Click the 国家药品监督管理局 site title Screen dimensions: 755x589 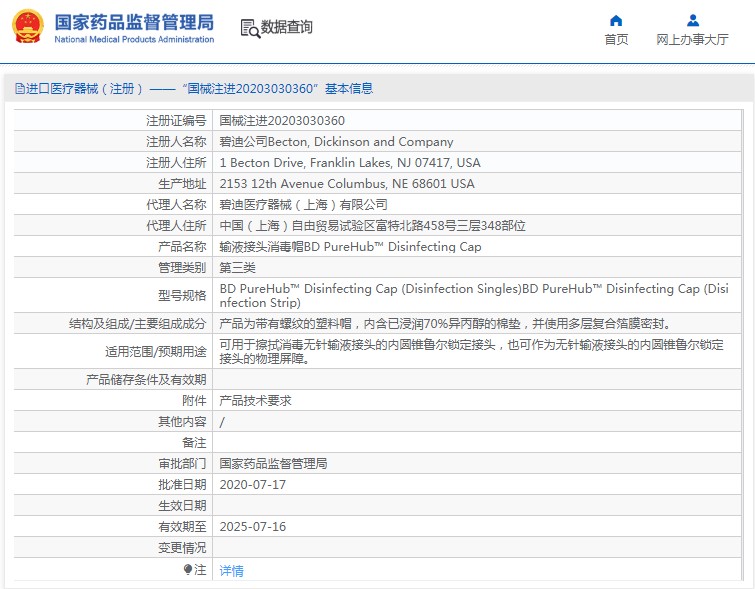(x=133, y=21)
